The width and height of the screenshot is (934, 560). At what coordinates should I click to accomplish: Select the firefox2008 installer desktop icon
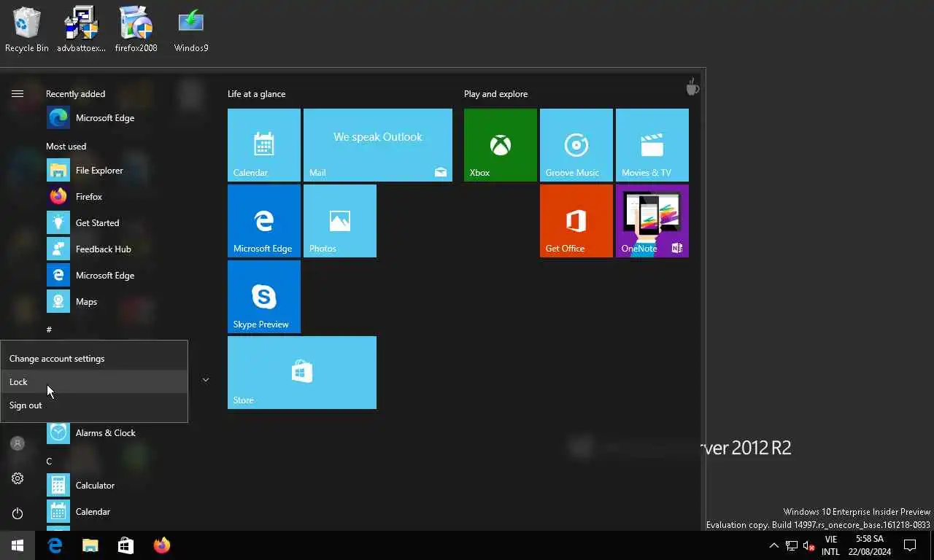click(136, 29)
